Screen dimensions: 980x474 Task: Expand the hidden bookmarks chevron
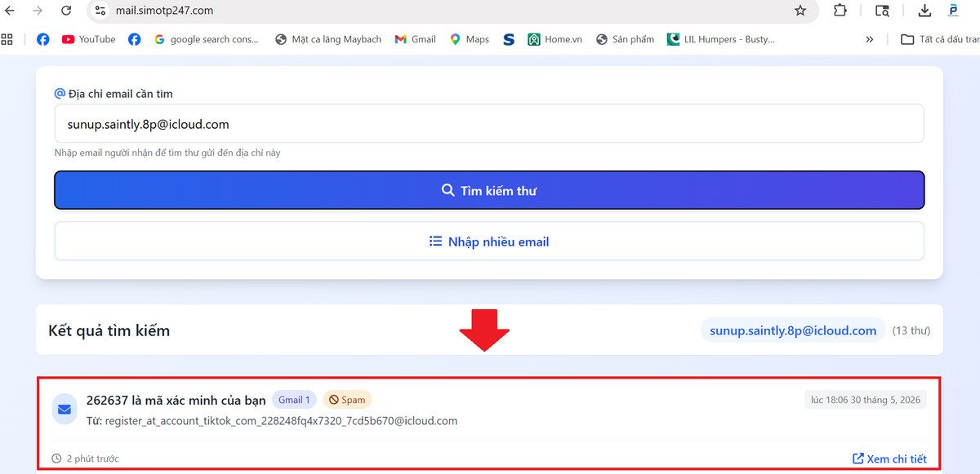[x=870, y=39]
